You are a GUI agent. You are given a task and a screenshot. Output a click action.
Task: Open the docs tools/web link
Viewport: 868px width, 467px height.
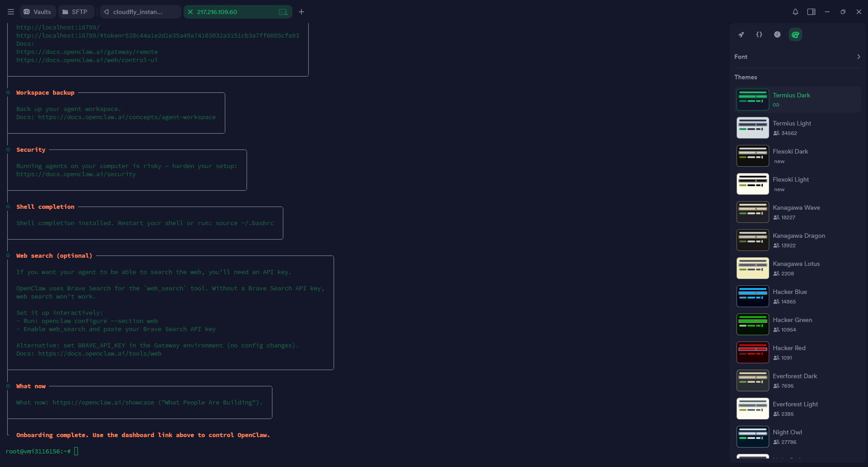point(100,353)
